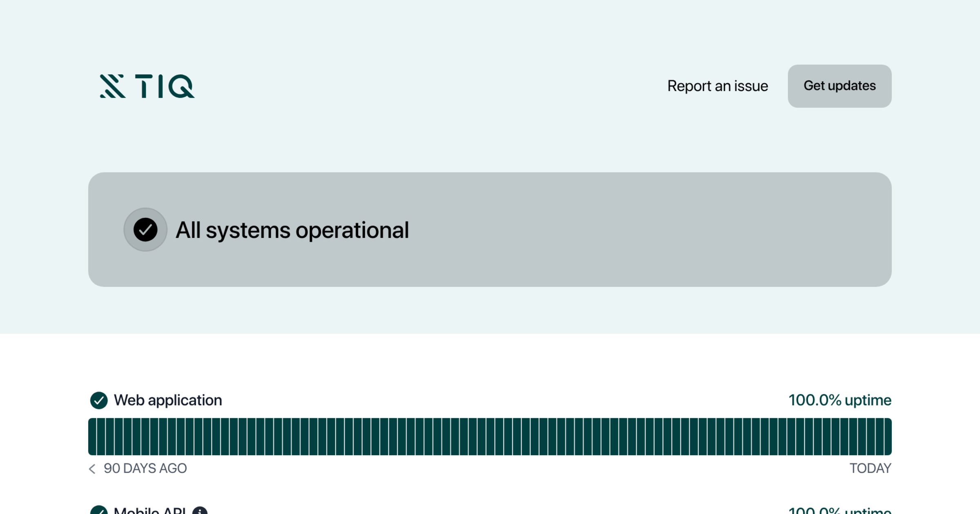Open the Report an issue link
This screenshot has width=980, height=514.
tap(717, 86)
